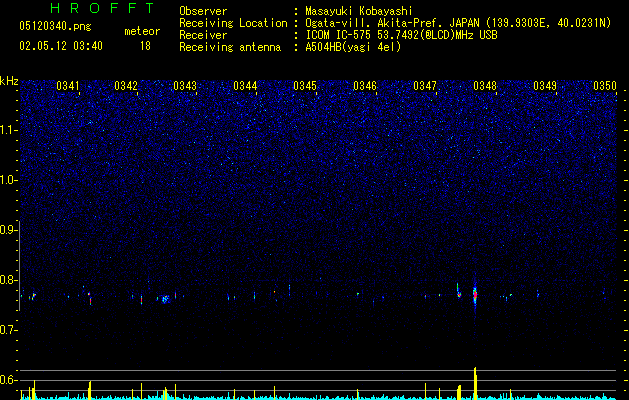Click the 0348 time marker
The height and width of the screenshot is (400, 629).
tap(485, 86)
